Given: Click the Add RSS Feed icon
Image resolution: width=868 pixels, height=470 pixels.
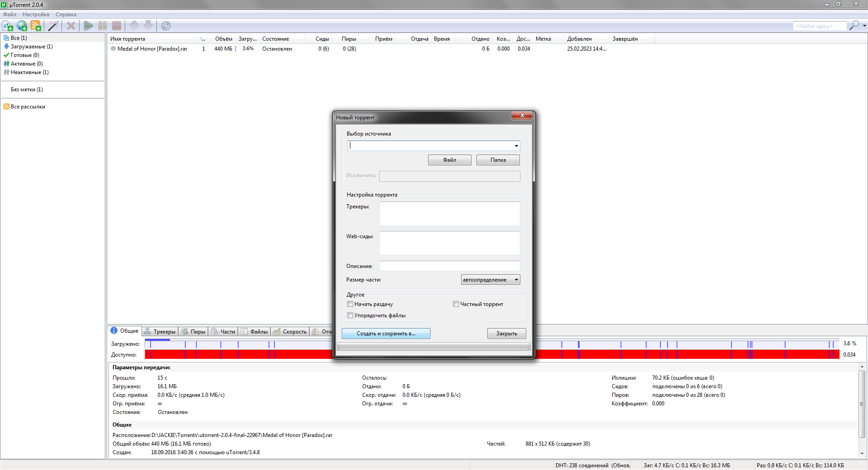Looking at the screenshot, I should (36, 26).
